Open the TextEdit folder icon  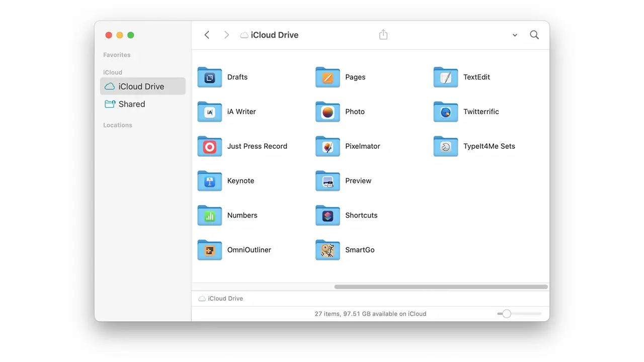click(x=446, y=77)
